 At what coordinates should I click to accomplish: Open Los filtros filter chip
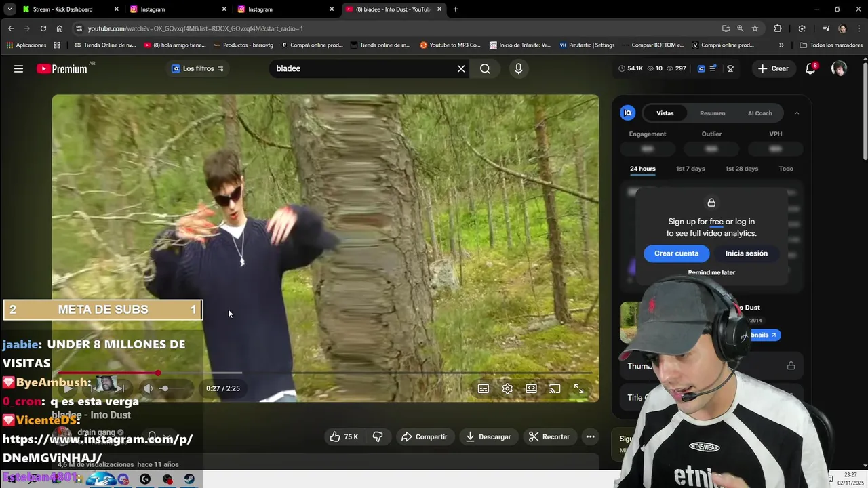click(x=197, y=68)
